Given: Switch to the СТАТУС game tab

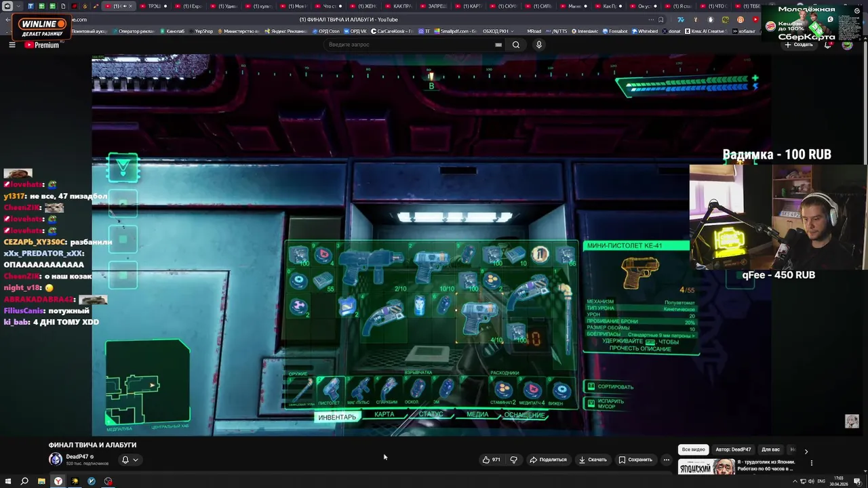Looking at the screenshot, I should tap(431, 414).
